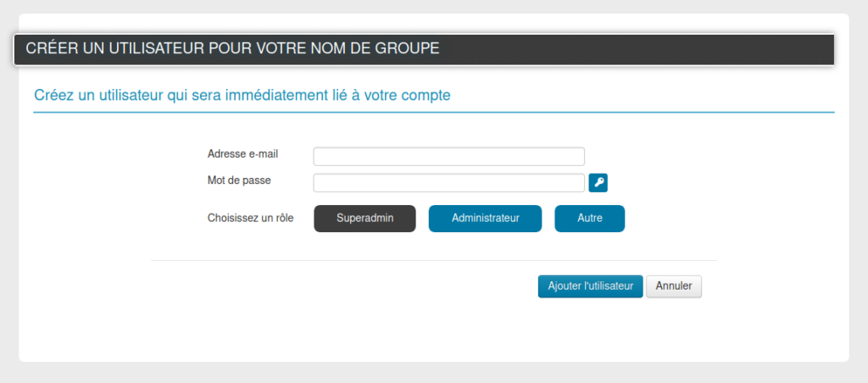This screenshot has height=383, width=868.
Task: Focus the Adresse e-mail input field
Action: [449, 157]
